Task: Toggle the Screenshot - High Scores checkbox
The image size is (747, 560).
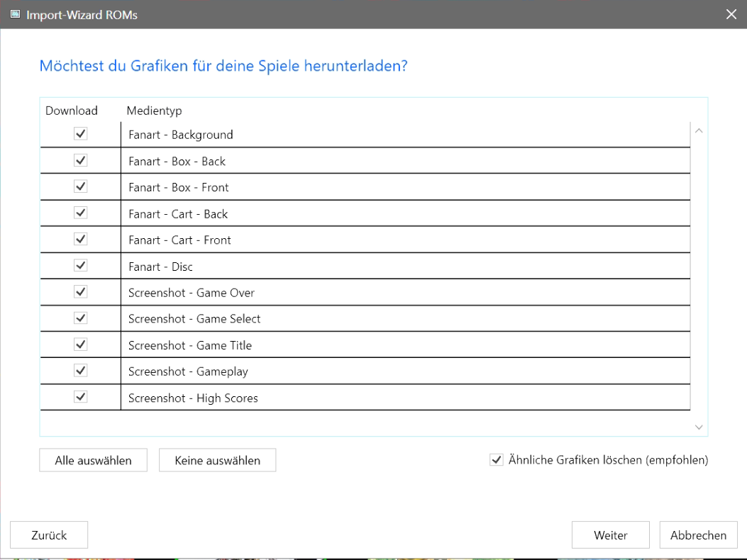Action: point(81,397)
